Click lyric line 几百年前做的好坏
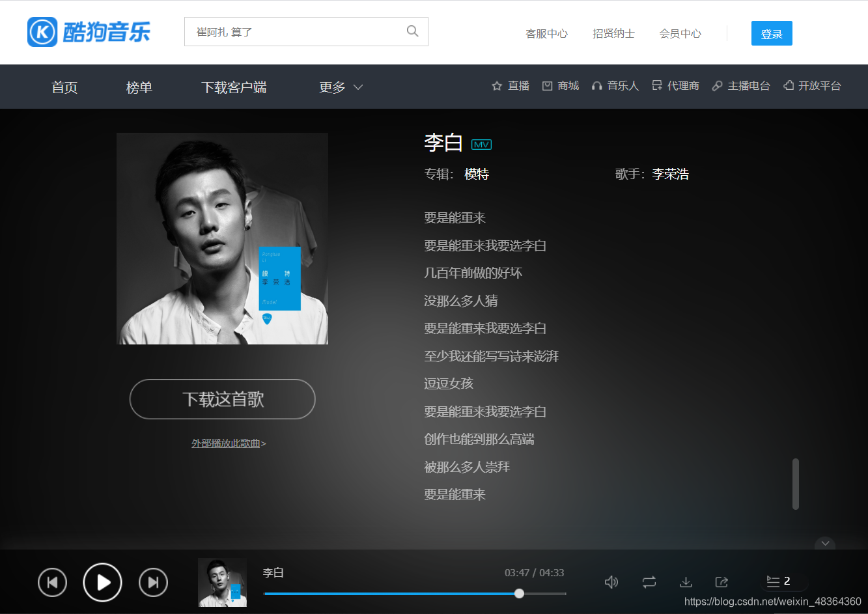This screenshot has width=868, height=614. point(473,273)
